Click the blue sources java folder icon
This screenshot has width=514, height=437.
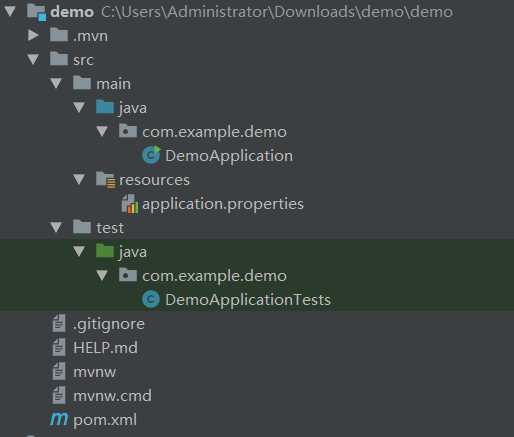coord(105,107)
